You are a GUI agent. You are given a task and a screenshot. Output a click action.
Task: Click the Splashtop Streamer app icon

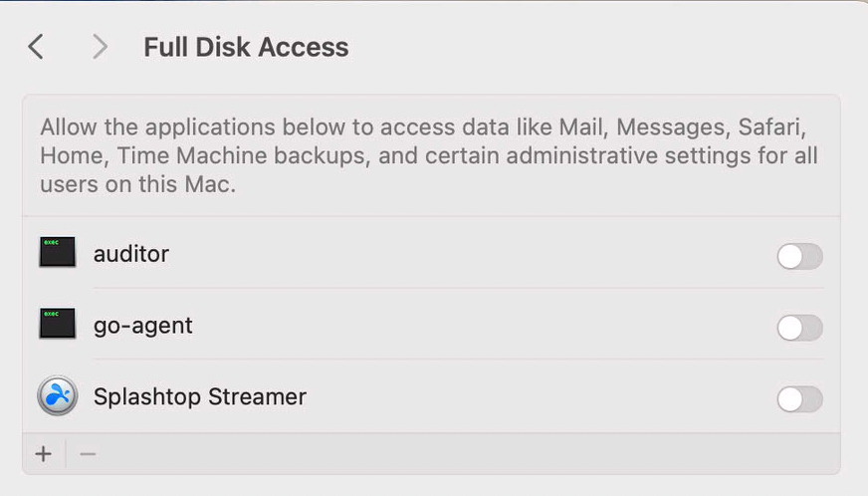[x=58, y=395]
